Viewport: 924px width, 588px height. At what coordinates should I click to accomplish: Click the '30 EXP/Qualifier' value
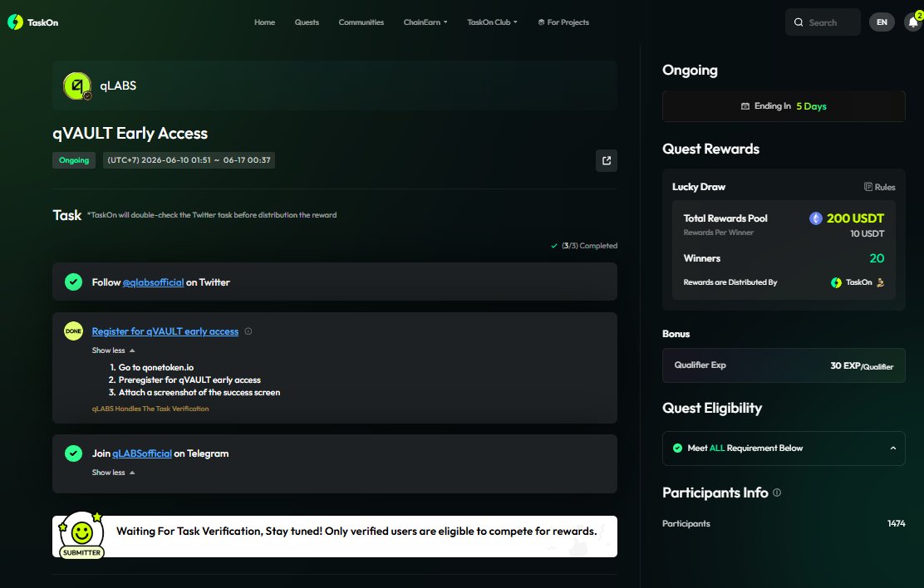pyautogui.click(x=862, y=366)
